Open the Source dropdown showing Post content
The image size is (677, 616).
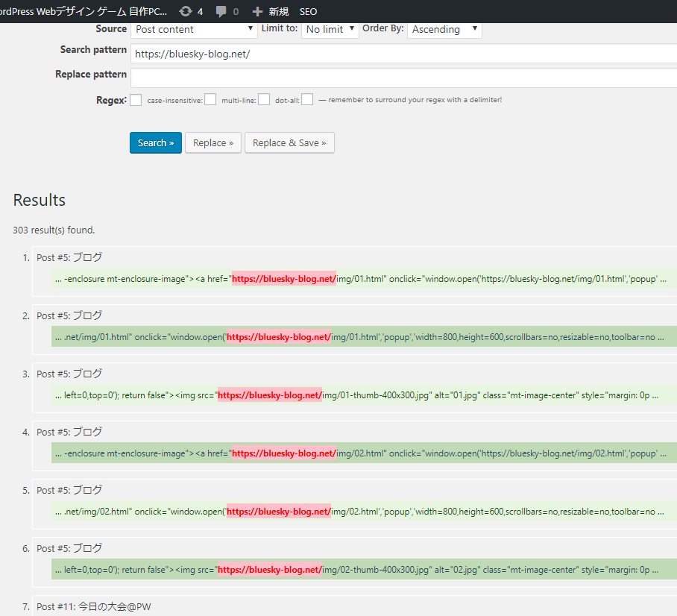tap(194, 29)
